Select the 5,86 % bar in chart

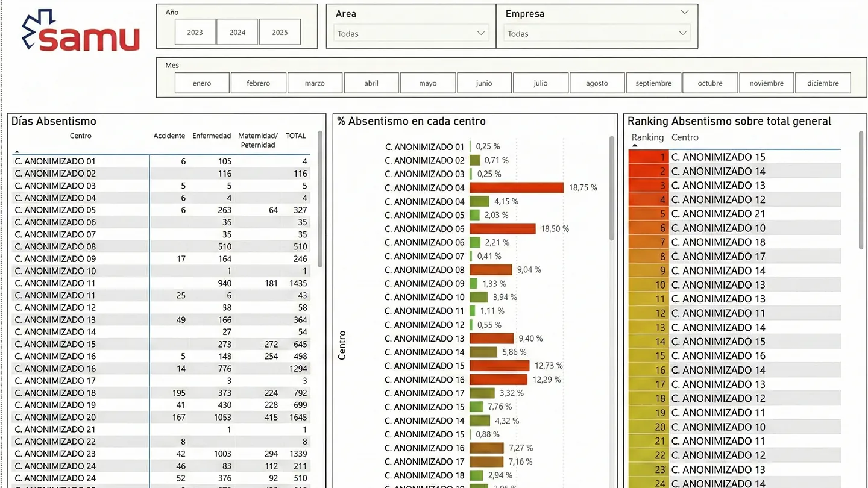tap(483, 352)
